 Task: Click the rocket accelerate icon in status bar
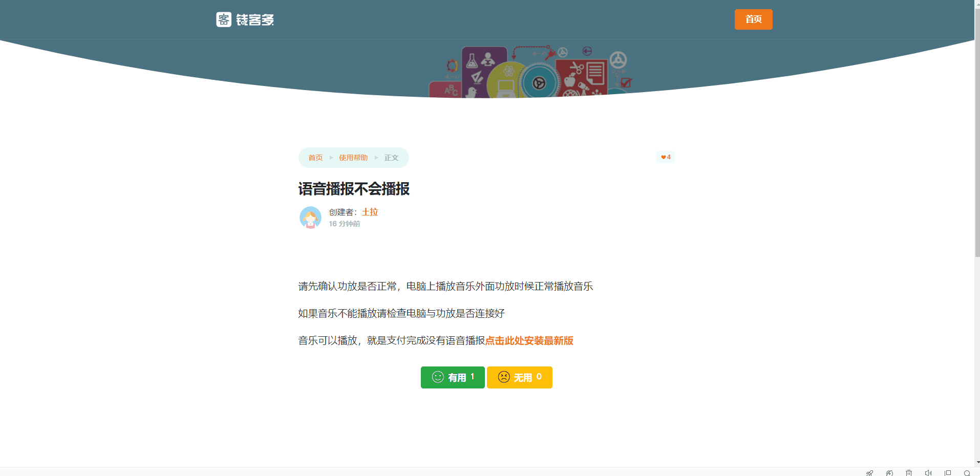click(869, 473)
